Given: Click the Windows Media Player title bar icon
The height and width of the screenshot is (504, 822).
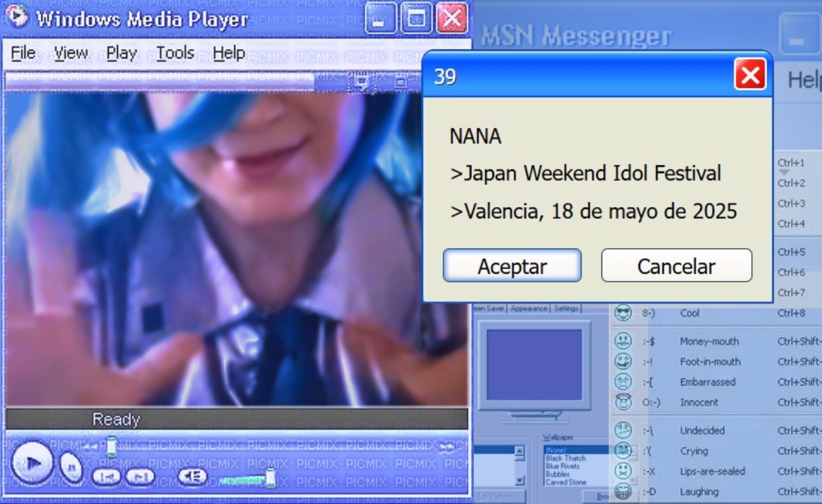Looking at the screenshot, I should [x=17, y=17].
